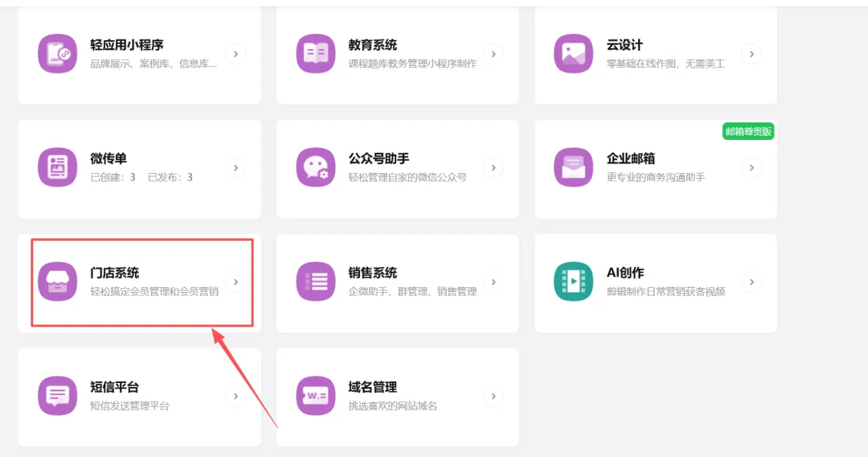The image size is (868, 457).
Task: Open the 公众号助手 title
Action: (379, 159)
